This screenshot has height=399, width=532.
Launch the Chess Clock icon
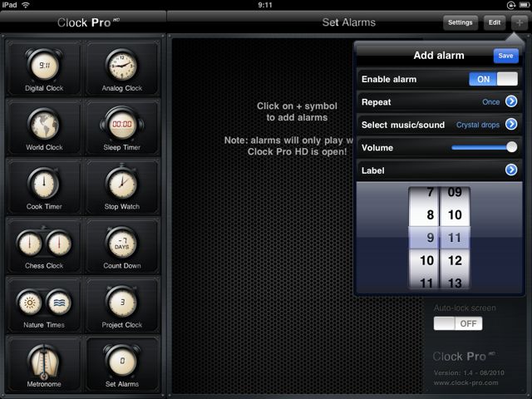44,244
